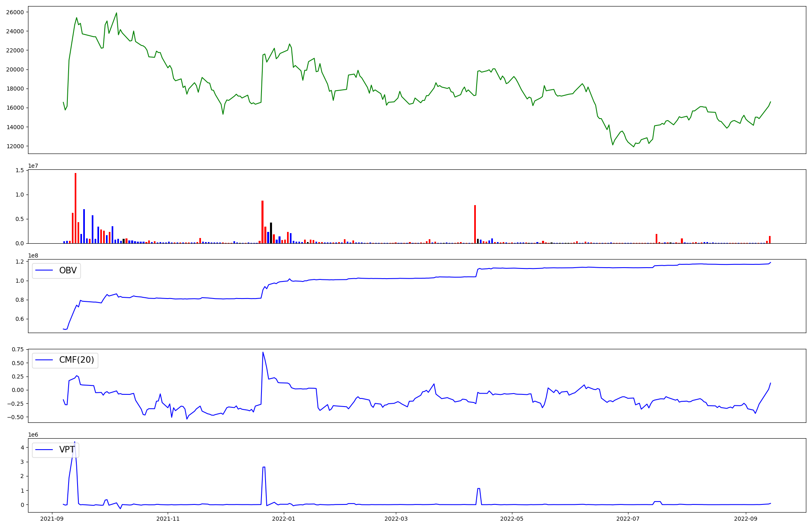Click the blue line sample in CMF(20) legend

point(45,360)
